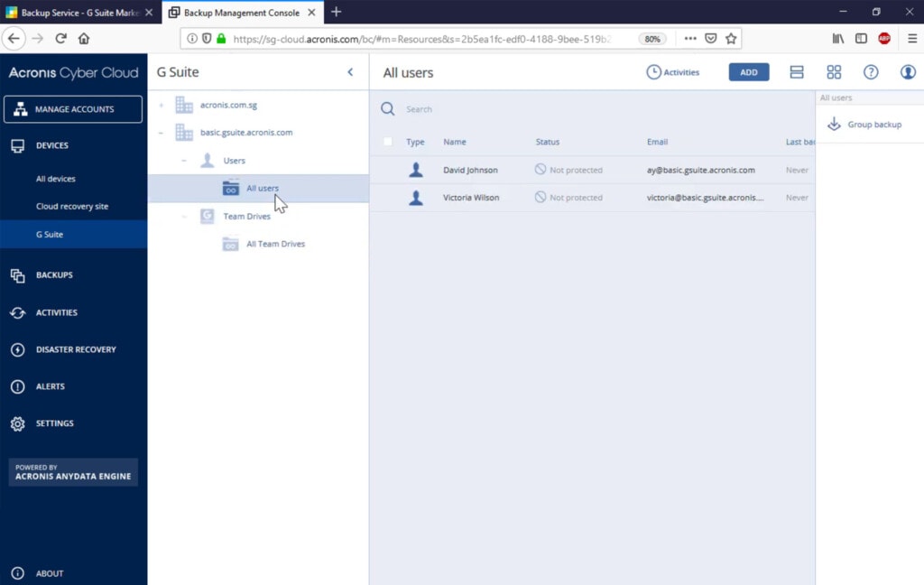Click the Settings gear icon
The image size is (924, 585).
18,423
